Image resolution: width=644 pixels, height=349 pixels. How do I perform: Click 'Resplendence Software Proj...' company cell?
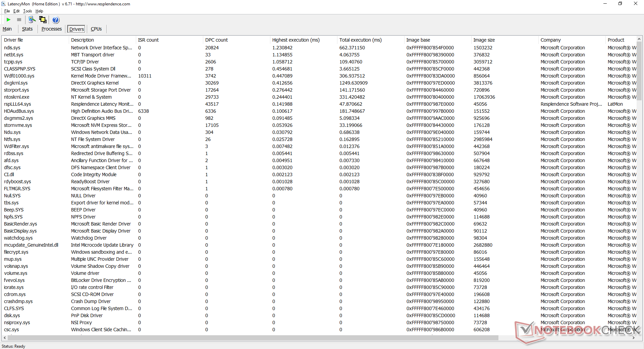571,104
